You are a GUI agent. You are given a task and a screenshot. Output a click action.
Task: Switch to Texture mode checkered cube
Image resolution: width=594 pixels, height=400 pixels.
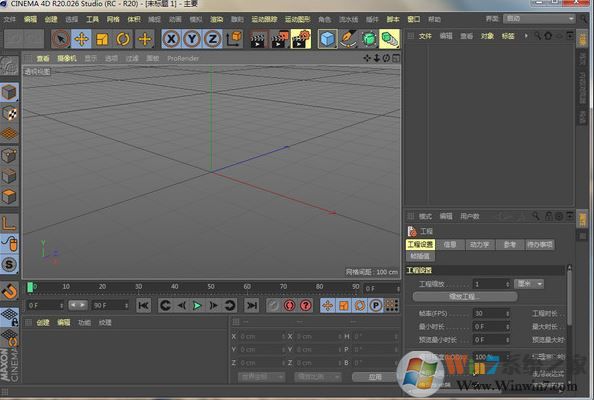pyautogui.click(x=9, y=113)
